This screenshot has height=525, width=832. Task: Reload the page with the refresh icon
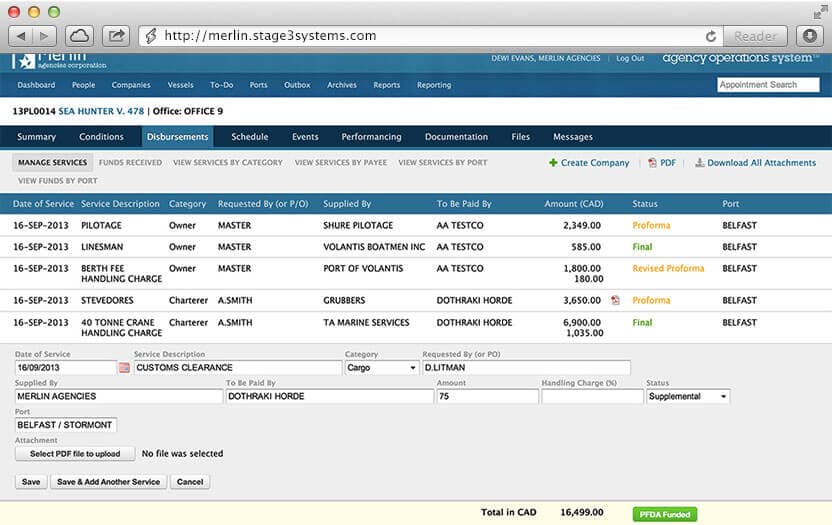[x=711, y=36]
